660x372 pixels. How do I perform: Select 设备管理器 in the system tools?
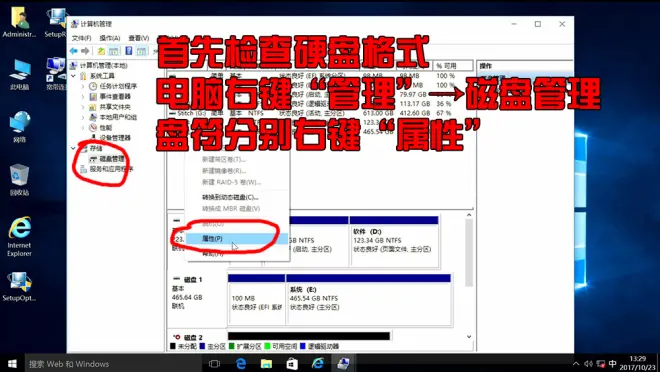tap(115, 138)
